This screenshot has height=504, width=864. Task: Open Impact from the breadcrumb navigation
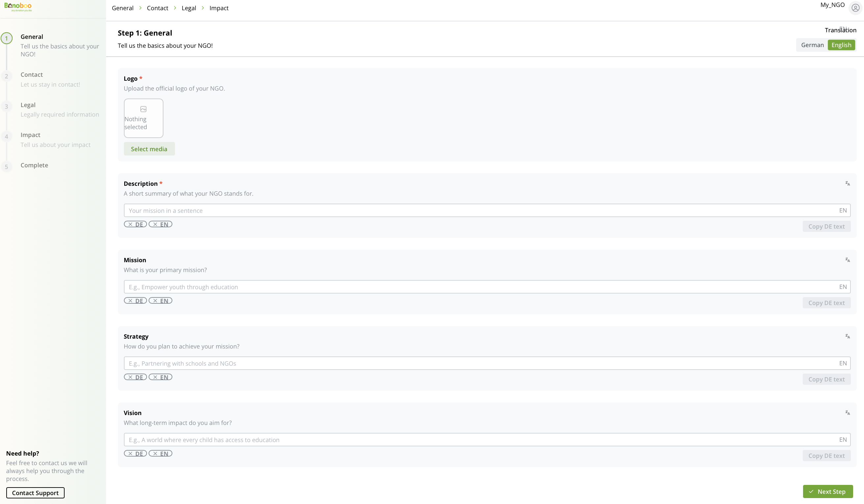pos(219,8)
